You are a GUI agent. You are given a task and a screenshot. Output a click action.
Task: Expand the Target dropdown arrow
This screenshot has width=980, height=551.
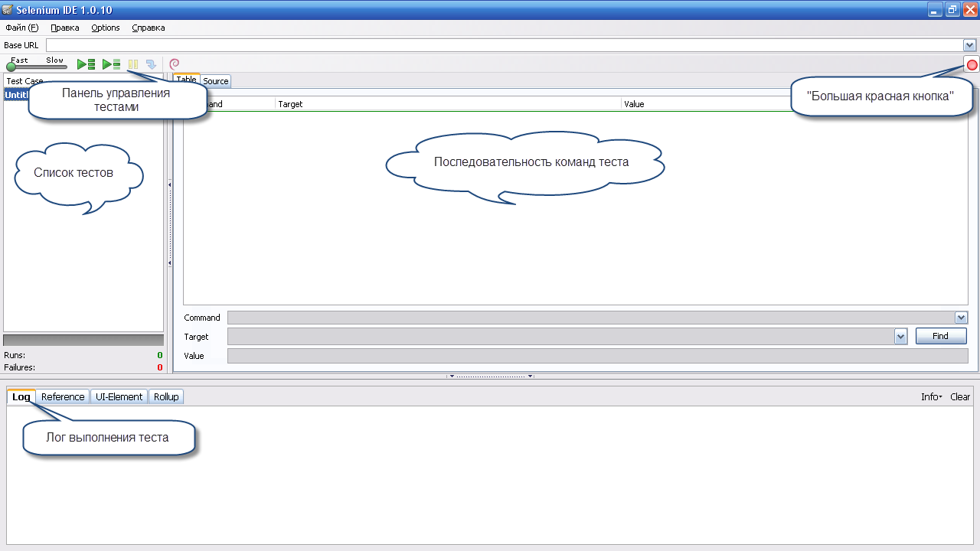click(x=901, y=337)
